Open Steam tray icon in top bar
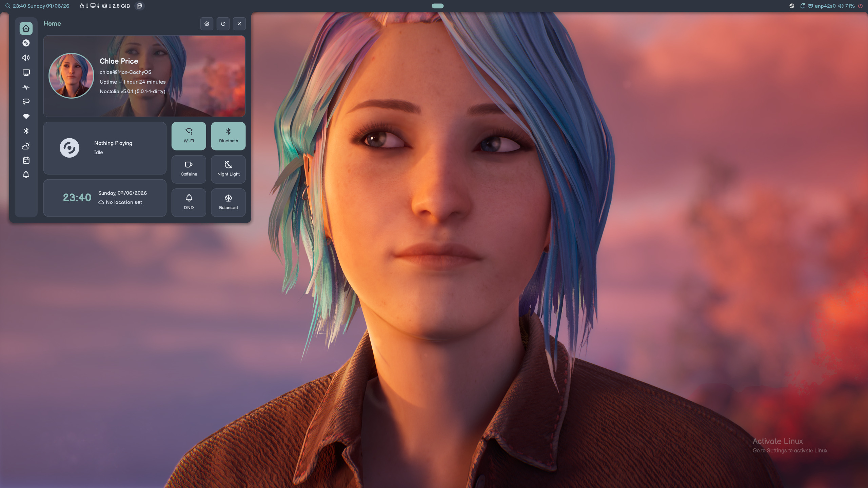This screenshot has height=488, width=868. point(792,6)
